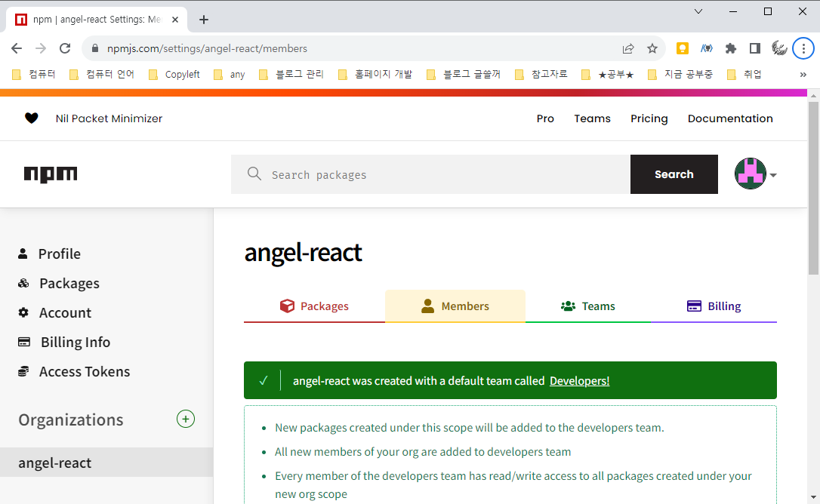Switch to the Members tab

455,306
